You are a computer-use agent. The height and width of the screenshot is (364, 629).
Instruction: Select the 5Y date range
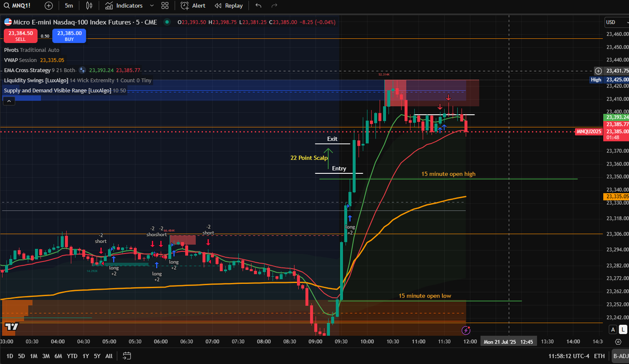[x=97, y=356]
